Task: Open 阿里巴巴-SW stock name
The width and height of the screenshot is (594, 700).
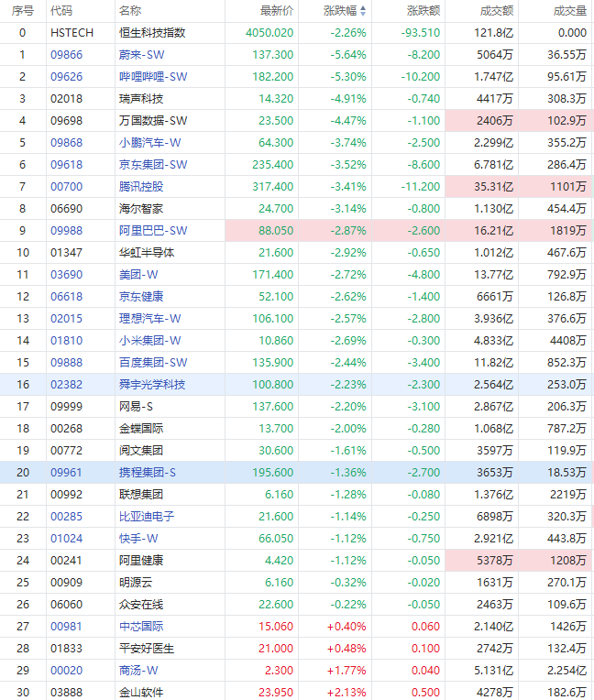Action: click(153, 230)
